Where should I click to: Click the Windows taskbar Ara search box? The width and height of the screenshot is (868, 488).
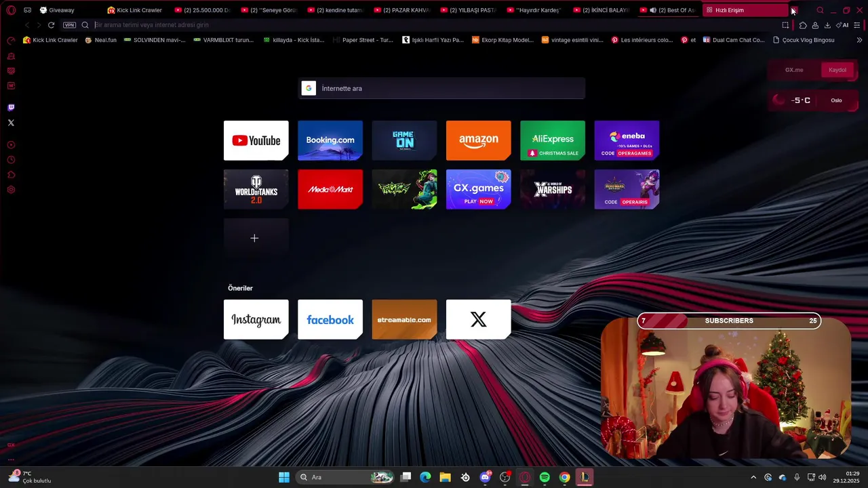[x=346, y=477]
